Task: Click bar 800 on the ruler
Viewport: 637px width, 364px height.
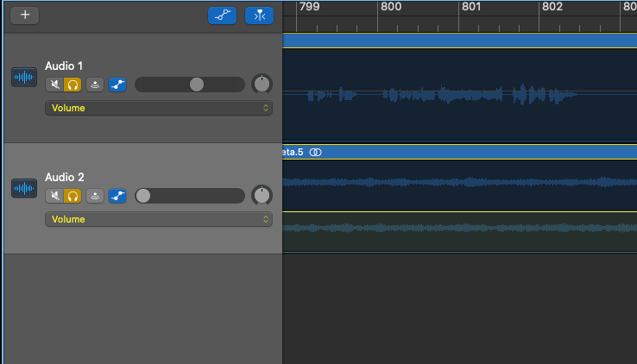Action: (x=391, y=7)
